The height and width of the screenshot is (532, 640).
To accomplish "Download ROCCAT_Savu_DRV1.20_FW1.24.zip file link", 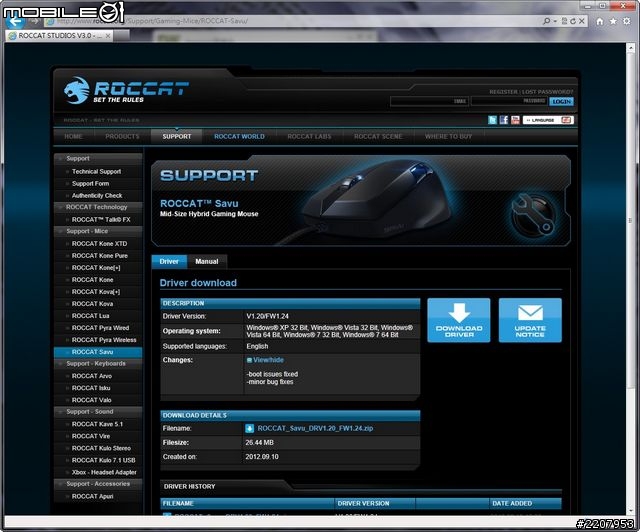I will (315, 428).
